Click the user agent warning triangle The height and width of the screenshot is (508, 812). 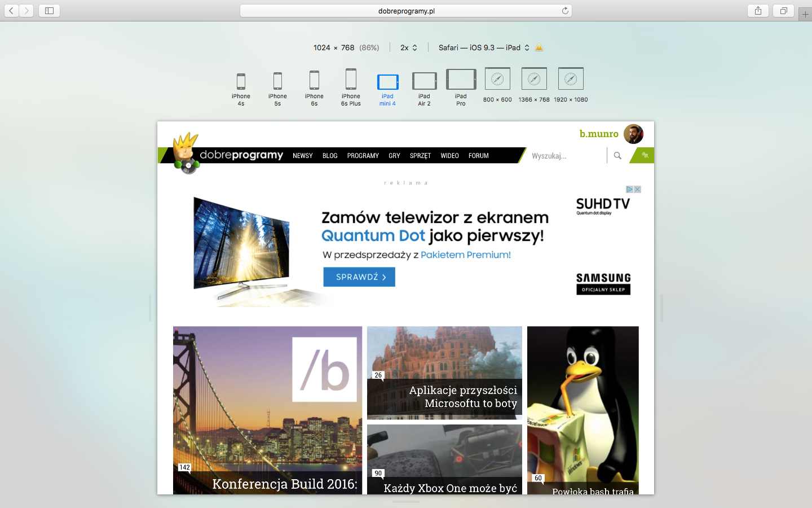539,47
